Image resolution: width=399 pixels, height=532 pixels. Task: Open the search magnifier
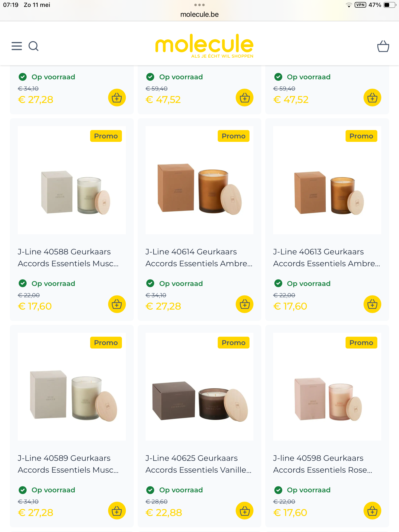coord(33,46)
